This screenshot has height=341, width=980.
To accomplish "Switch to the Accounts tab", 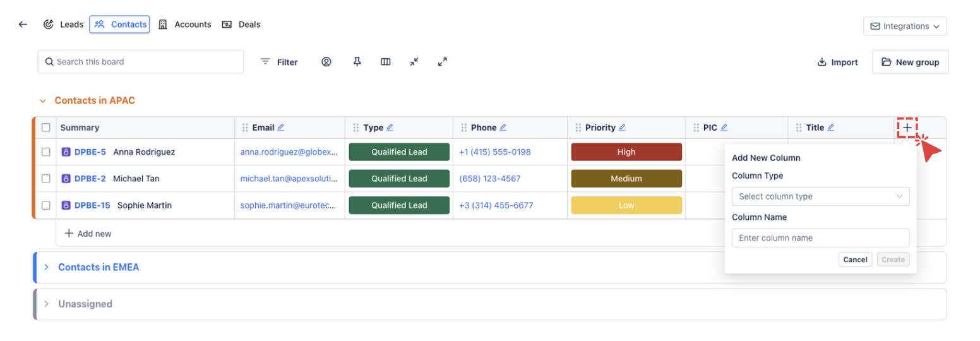I will [184, 25].
